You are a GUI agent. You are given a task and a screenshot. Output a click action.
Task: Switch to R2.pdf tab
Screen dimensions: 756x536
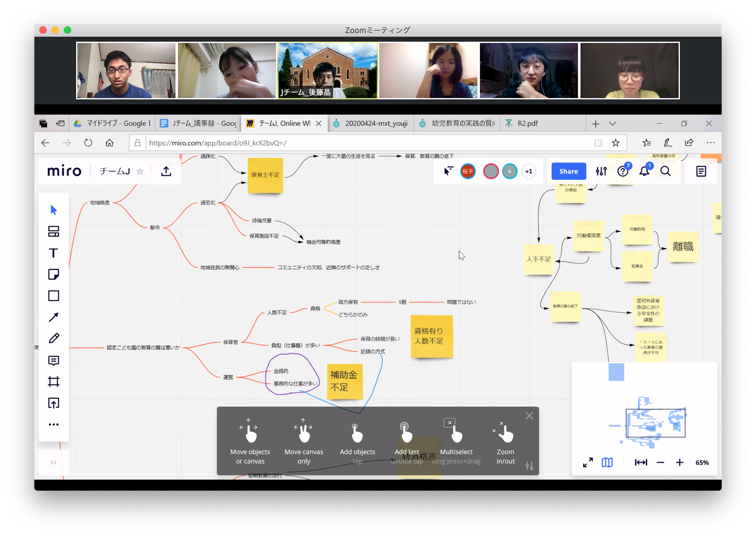coord(543,123)
